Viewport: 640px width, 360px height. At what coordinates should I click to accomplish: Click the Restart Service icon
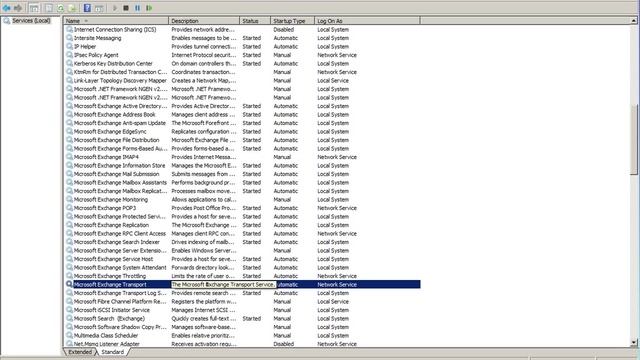coord(149,8)
